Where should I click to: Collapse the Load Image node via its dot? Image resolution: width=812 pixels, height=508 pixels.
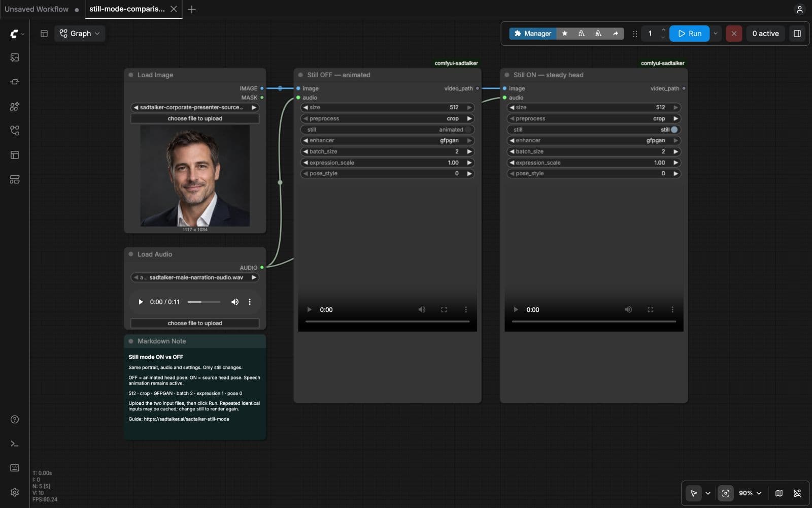(131, 75)
